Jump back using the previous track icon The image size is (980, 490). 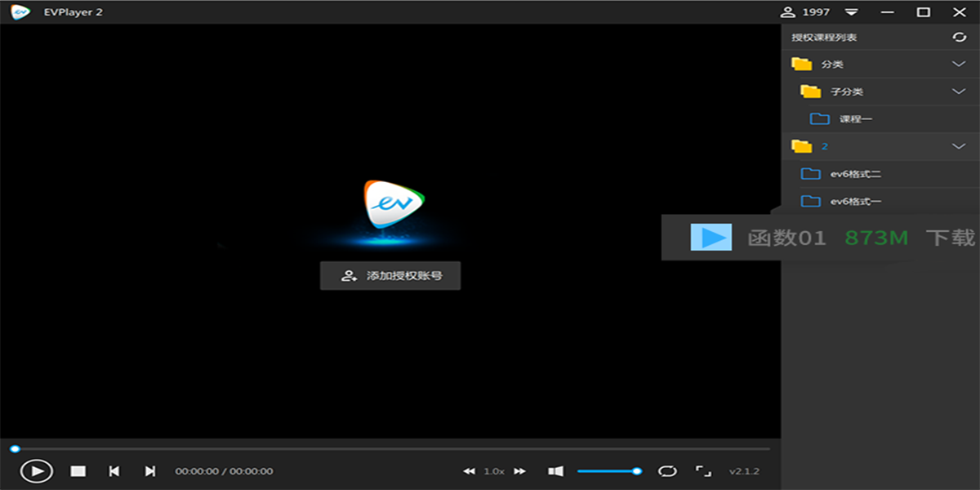114,471
